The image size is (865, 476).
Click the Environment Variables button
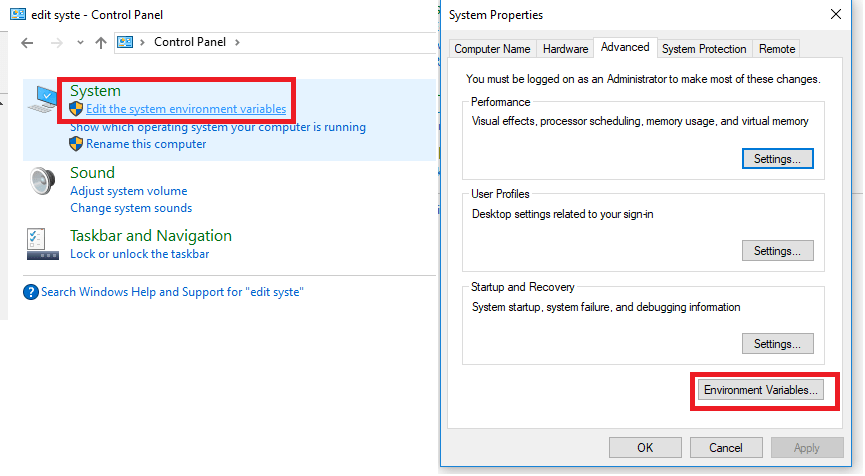point(761,390)
